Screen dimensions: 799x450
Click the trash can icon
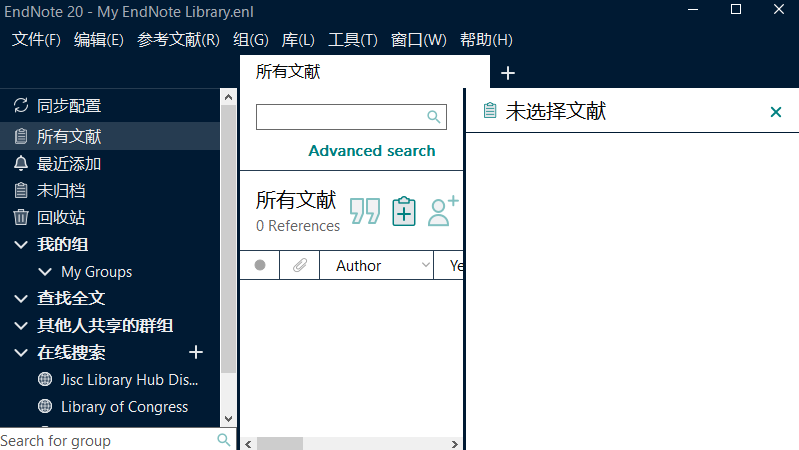[21, 217]
